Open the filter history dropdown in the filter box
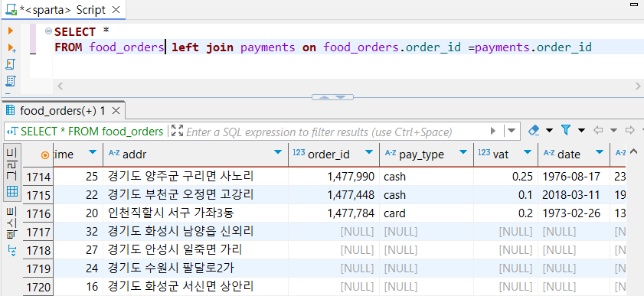 512,131
